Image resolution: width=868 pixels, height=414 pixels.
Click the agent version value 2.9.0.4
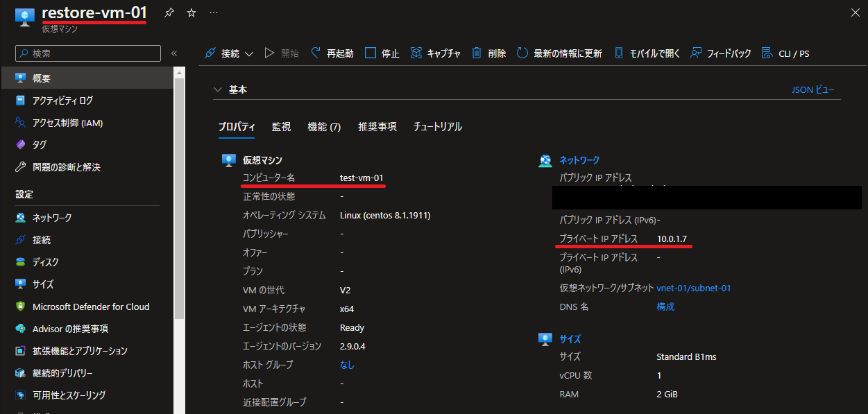[352, 346]
